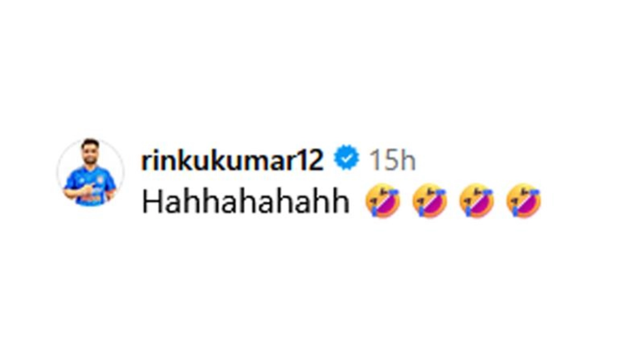Click the 15h comment timestamp
Screen dimensions: 644x362
coord(392,160)
